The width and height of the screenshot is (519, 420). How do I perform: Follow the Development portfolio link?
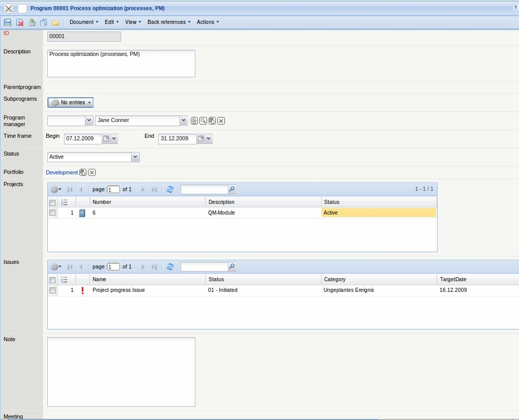tap(62, 172)
